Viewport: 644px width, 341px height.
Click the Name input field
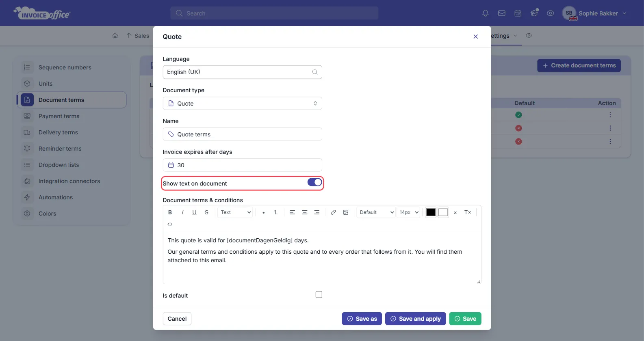243,134
